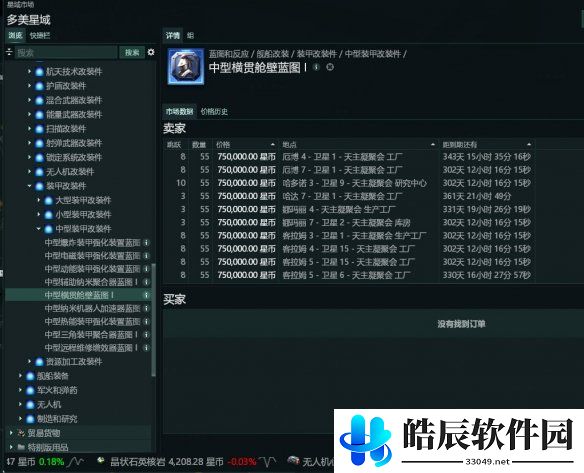Click info icon for 中型辅助纳米聚合器蓝图 I

click(147, 282)
